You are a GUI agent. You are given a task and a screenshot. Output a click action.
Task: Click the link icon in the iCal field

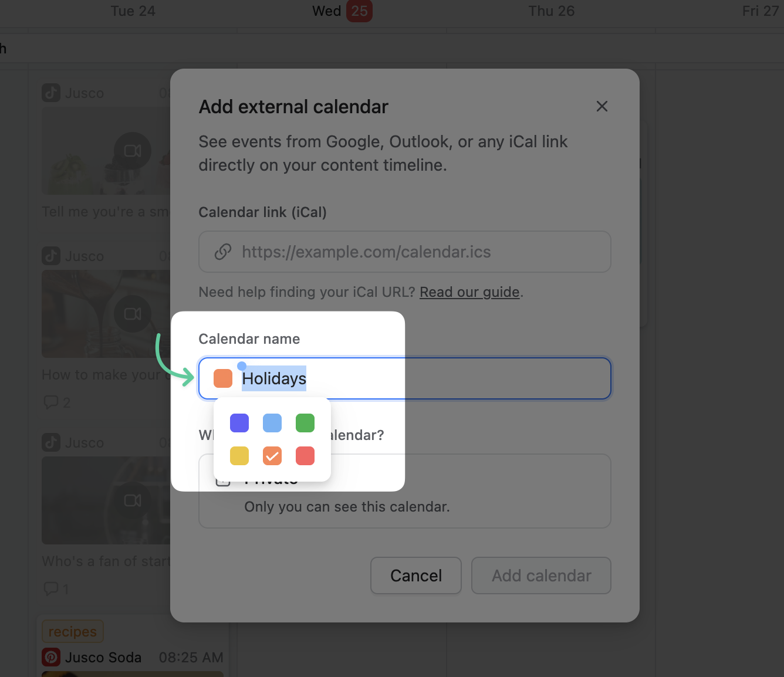coord(222,252)
